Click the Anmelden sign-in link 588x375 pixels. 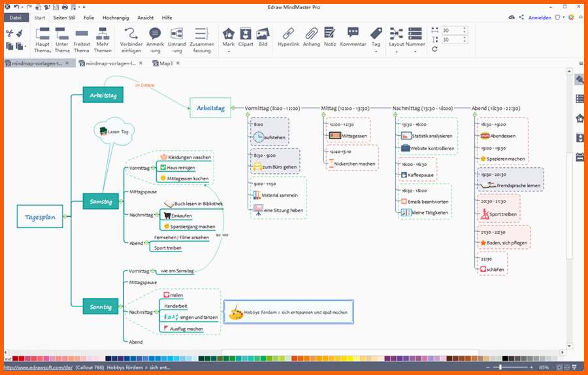540,18
